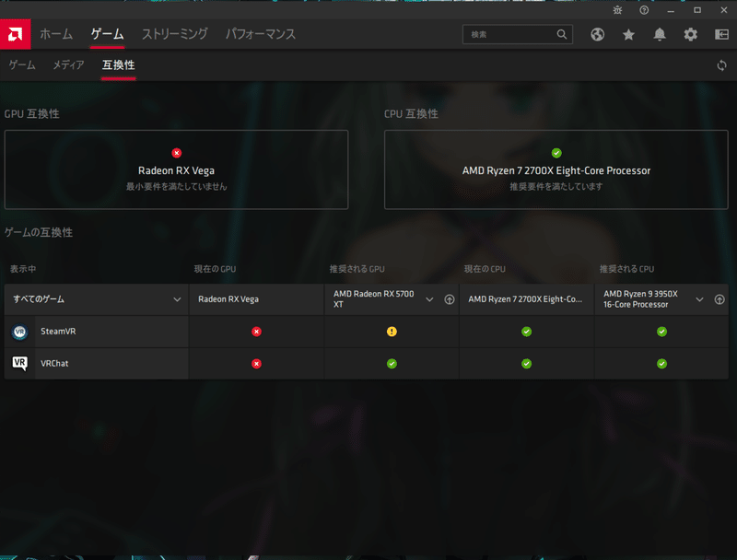Switch to the メディア sub-tab
Viewport: 737px width, 560px height.
click(67, 65)
